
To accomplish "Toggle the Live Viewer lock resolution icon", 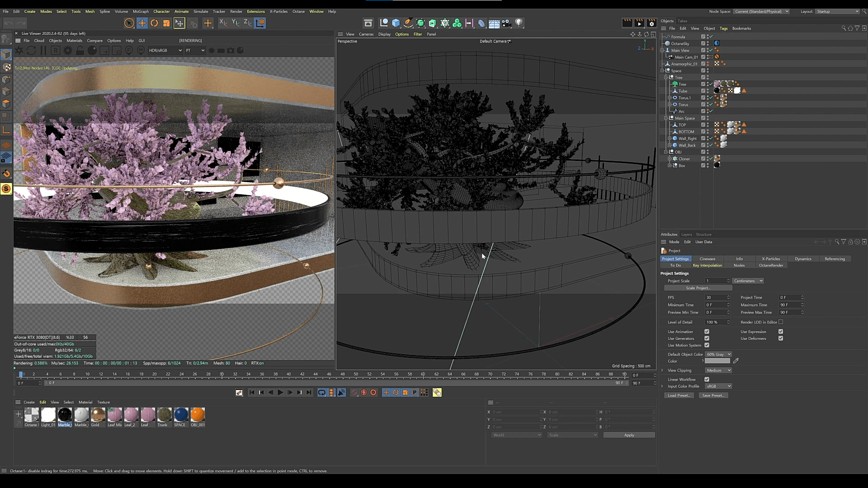I will pos(80,51).
